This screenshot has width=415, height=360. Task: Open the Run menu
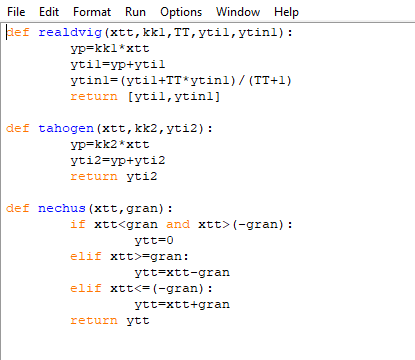(135, 12)
